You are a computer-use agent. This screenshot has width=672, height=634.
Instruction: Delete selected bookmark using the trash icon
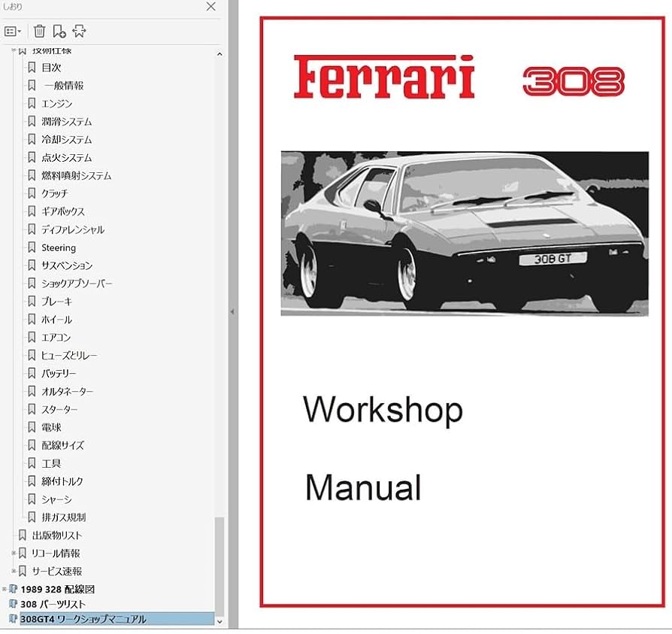click(40, 31)
